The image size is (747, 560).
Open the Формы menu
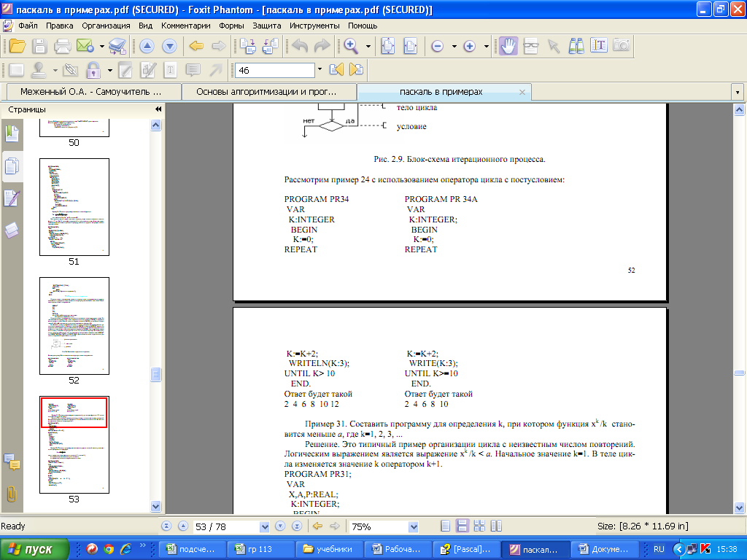231,26
